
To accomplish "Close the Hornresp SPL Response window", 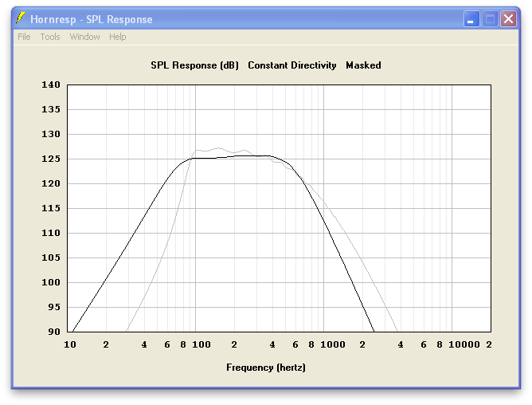I will coord(508,18).
